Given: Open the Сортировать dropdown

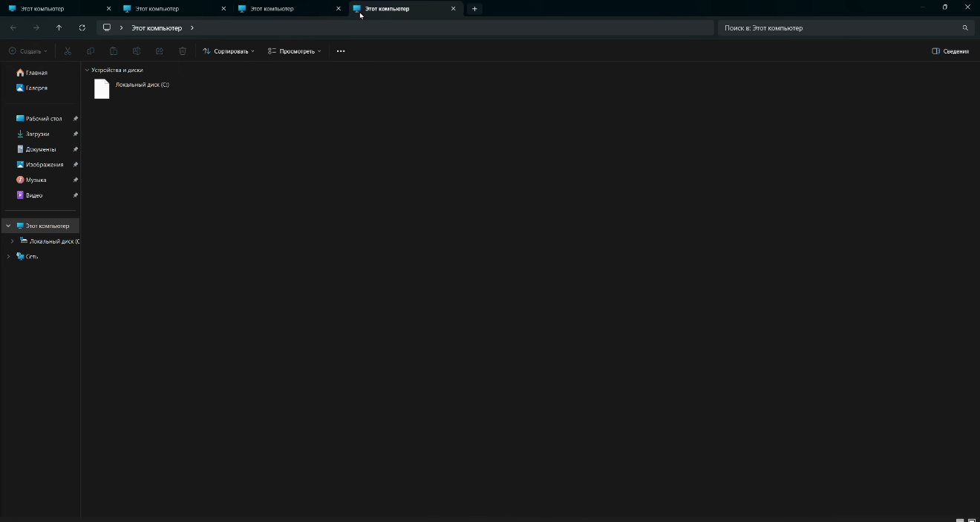Looking at the screenshot, I should [x=229, y=50].
